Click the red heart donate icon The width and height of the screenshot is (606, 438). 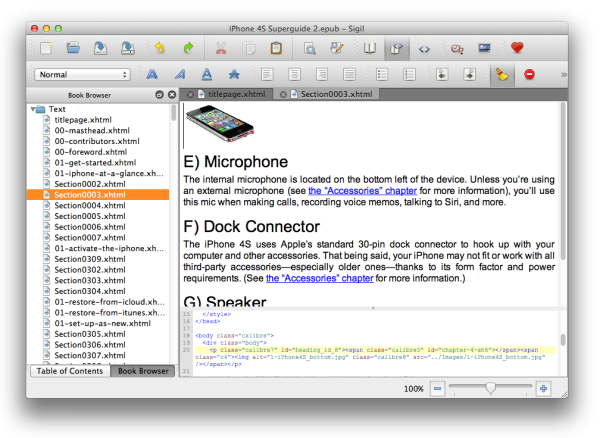(x=517, y=48)
